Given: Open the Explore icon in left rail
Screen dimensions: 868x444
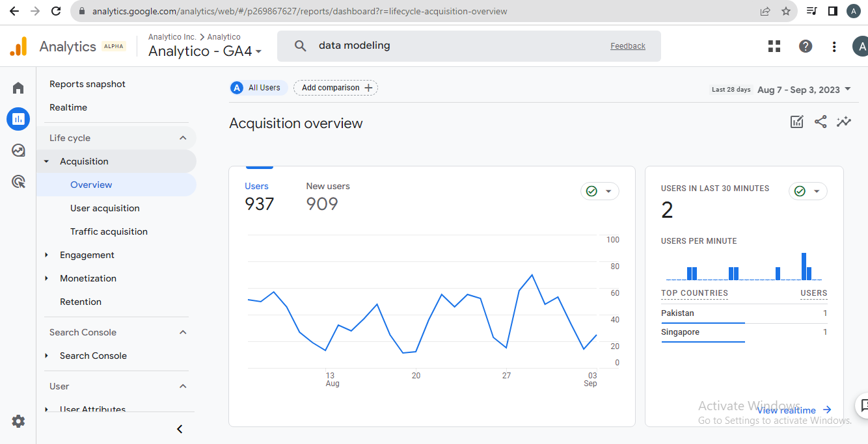Looking at the screenshot, I should 18,150.
